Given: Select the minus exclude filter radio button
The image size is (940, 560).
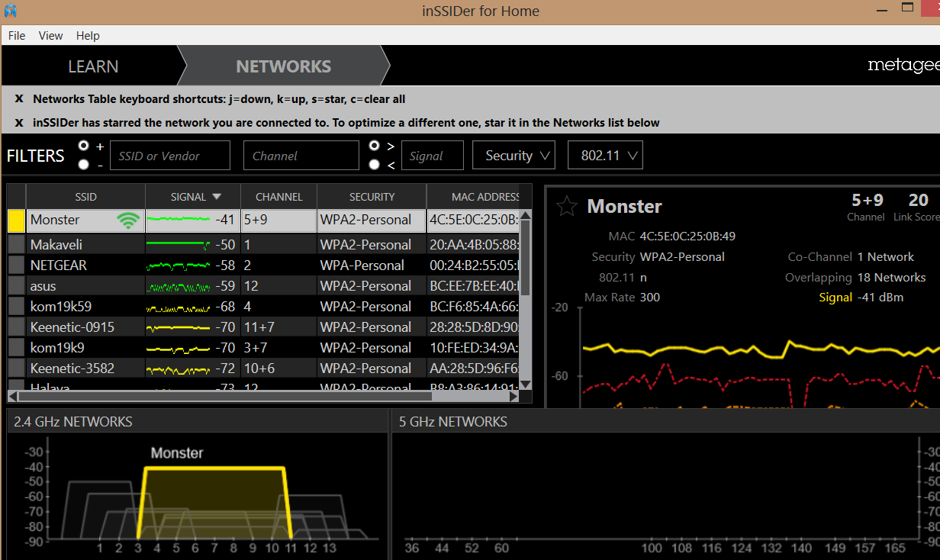Looking at the screenshot, I should coord(83,165).
